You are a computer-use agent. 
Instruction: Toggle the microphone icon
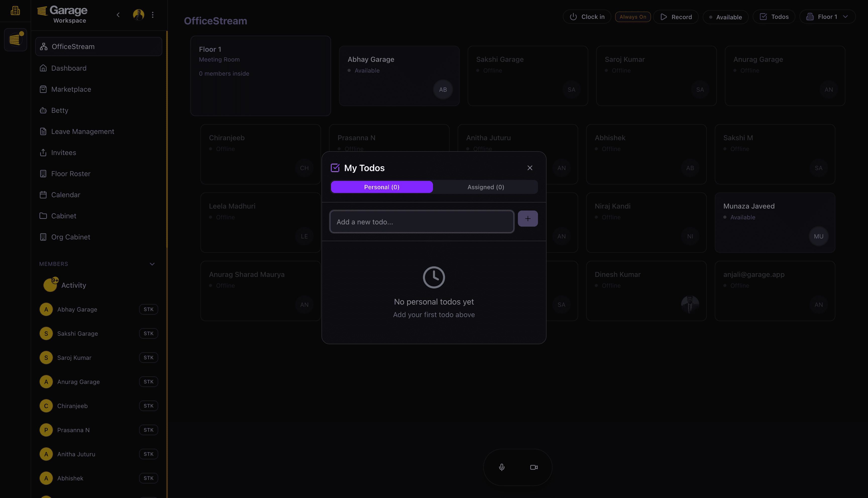(x=502, y=467)
